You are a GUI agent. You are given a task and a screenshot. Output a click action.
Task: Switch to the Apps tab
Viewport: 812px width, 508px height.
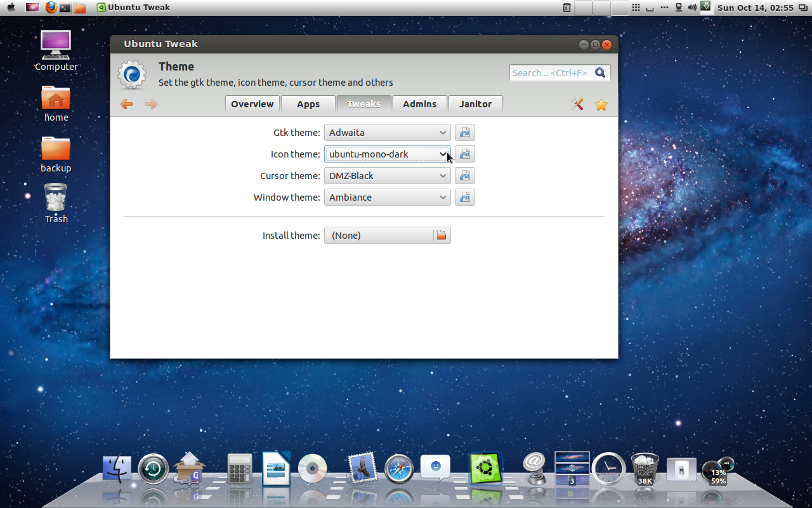[x=308, y=104]
